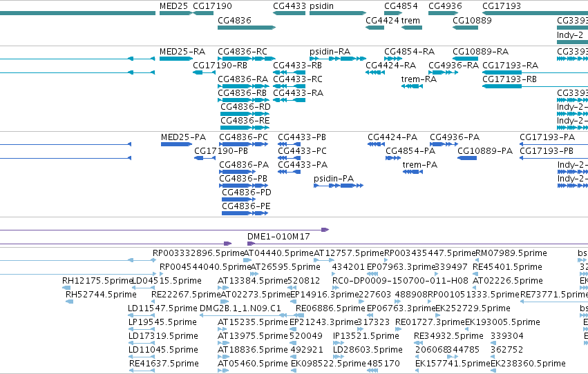Viewport: 588px width, 374px height.
Task: Select transcript CG4854-RA
Action: (x=410, y=51)
